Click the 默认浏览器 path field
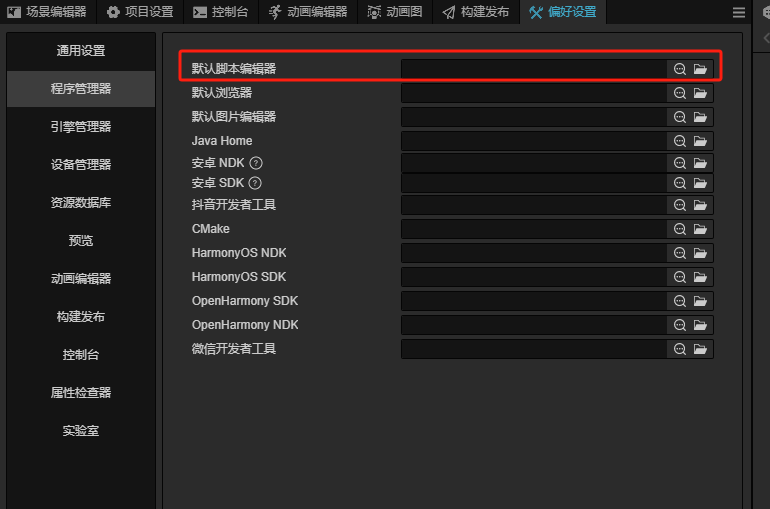The image size is (770, 509). click(534, 93)
